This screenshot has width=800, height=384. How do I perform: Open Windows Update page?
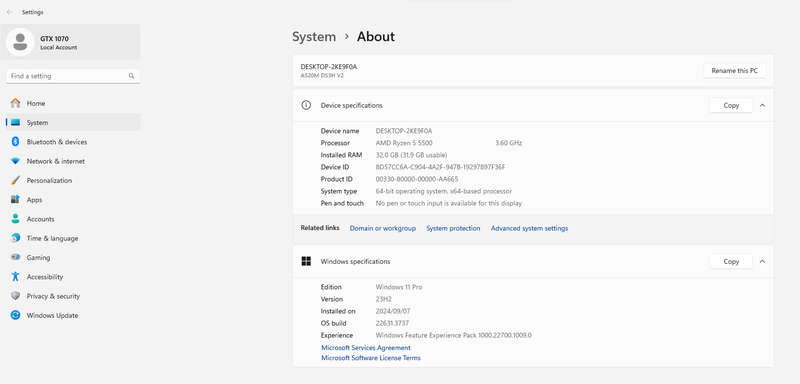[x=73, y=315]
